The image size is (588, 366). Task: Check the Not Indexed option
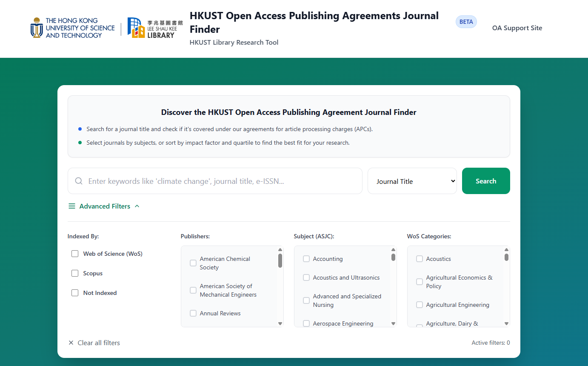click(75, 293)
